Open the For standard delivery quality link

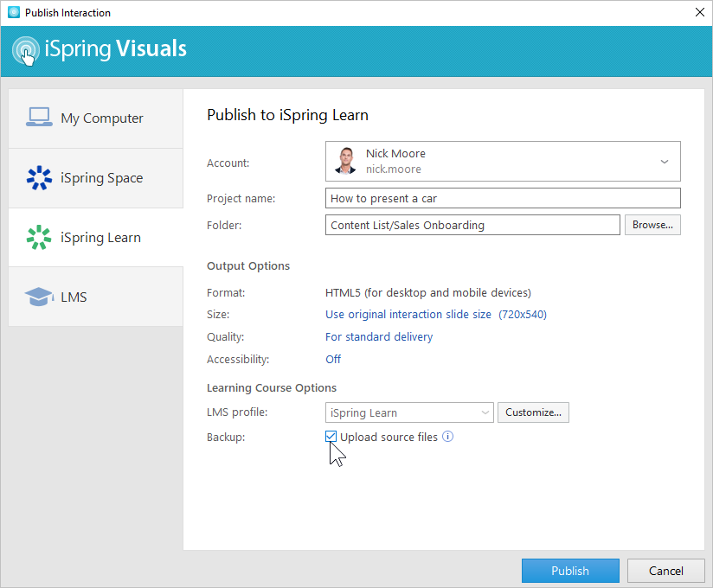point(379,336)
